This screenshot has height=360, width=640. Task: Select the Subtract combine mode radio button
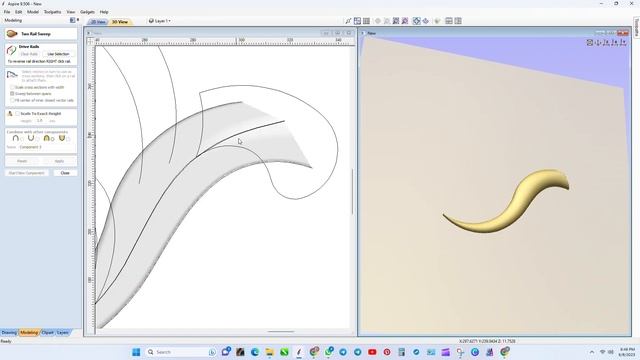click(37, 140)
